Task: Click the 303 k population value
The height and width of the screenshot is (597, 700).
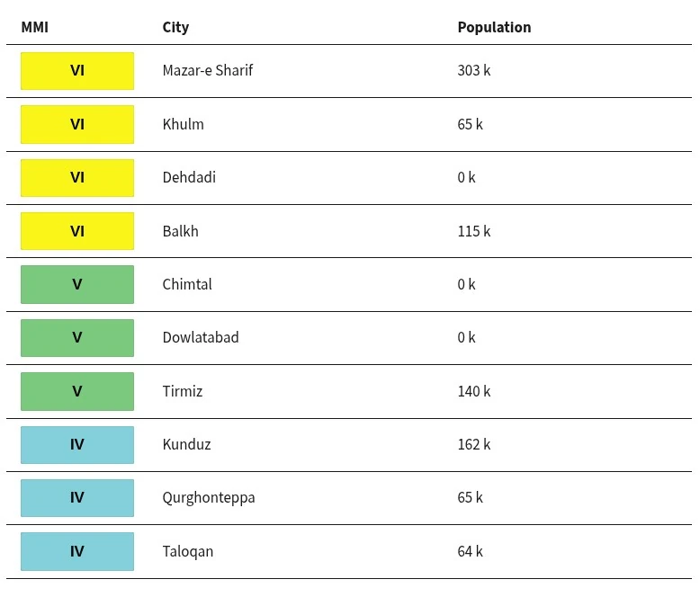Action: 474,70
